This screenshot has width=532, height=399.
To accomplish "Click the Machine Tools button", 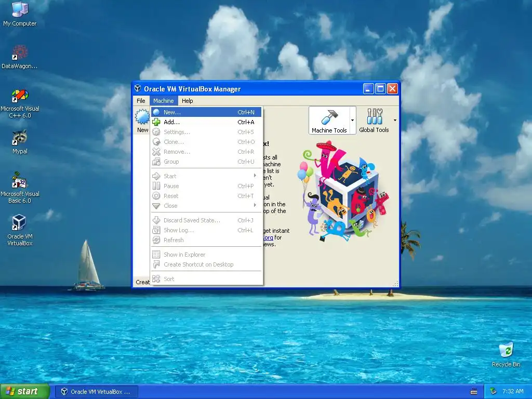I will coord(329,121).
